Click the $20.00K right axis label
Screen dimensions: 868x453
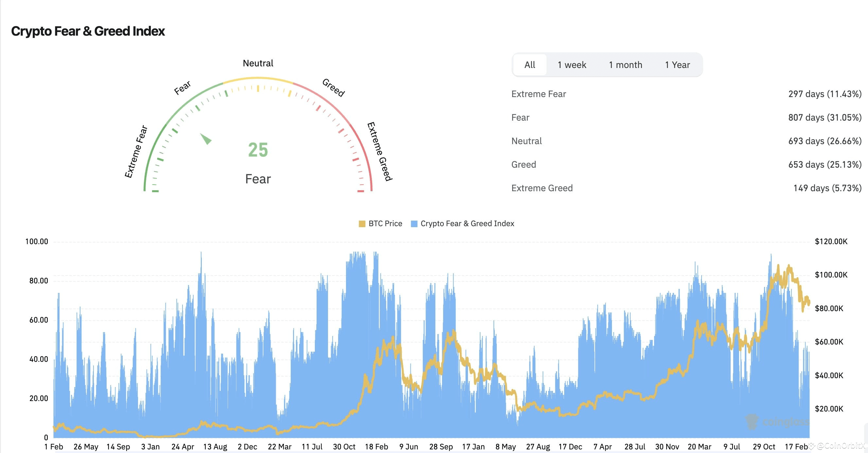829,409
